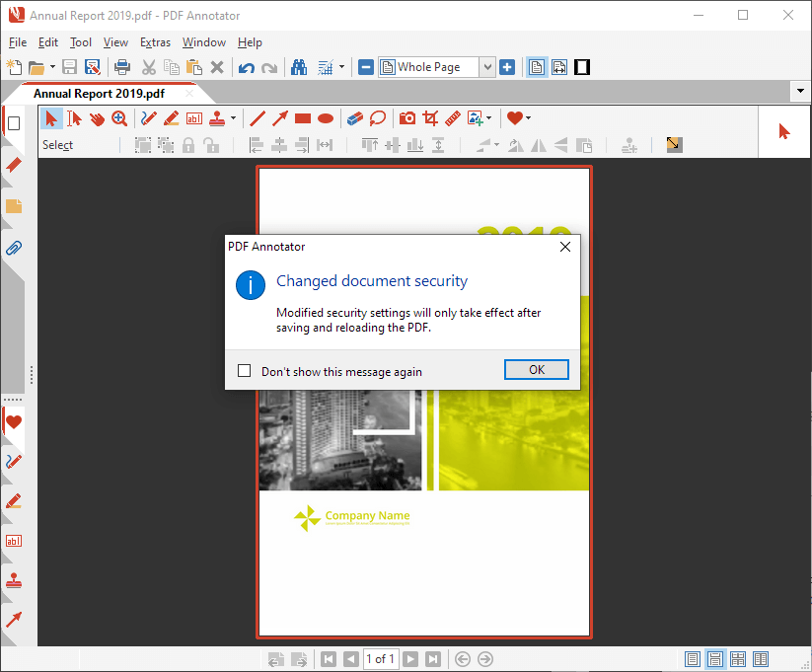The width and height of the screenshot is (812, 672).
Task: Select the Eraser tool
Action: (355, 118)
